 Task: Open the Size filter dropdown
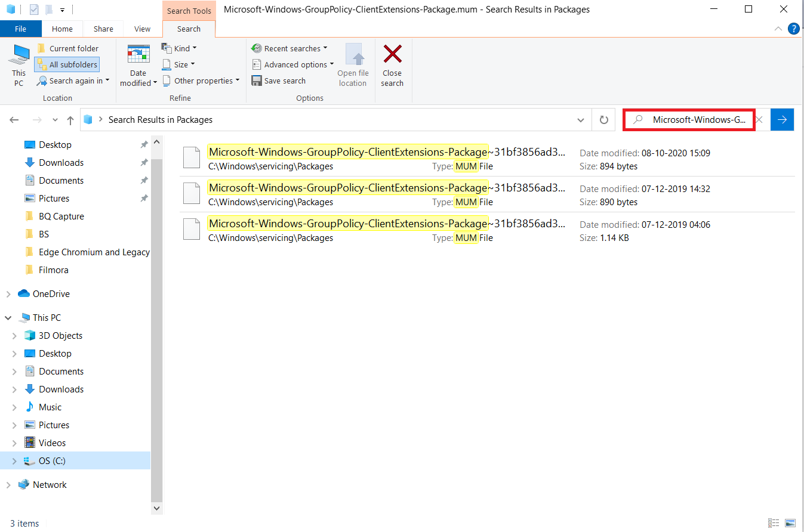[x=178, y=64]
